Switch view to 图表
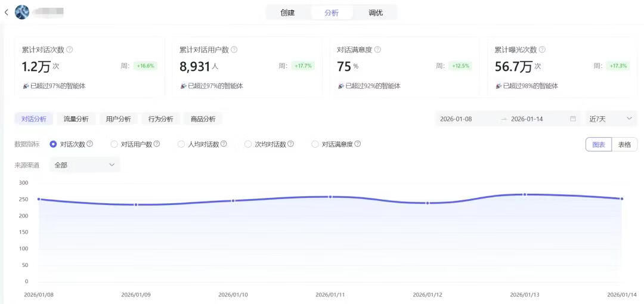 point(599,145)
